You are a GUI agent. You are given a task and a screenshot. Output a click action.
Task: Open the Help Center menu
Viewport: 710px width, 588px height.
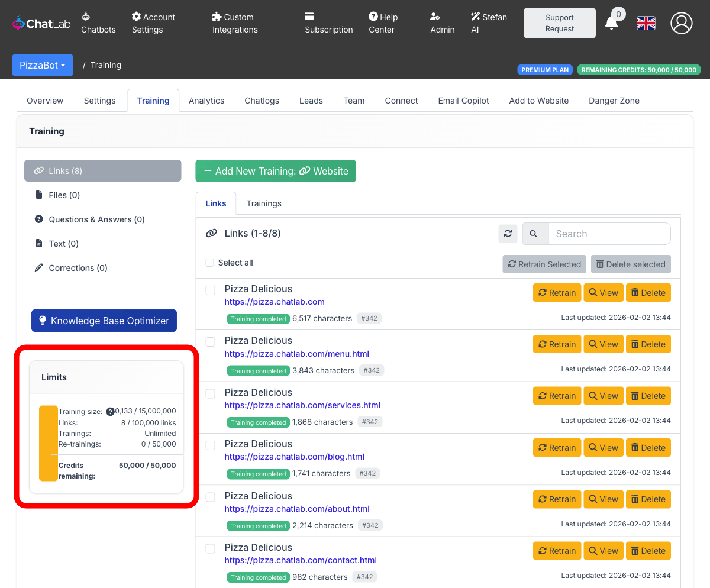click(383, 23)
